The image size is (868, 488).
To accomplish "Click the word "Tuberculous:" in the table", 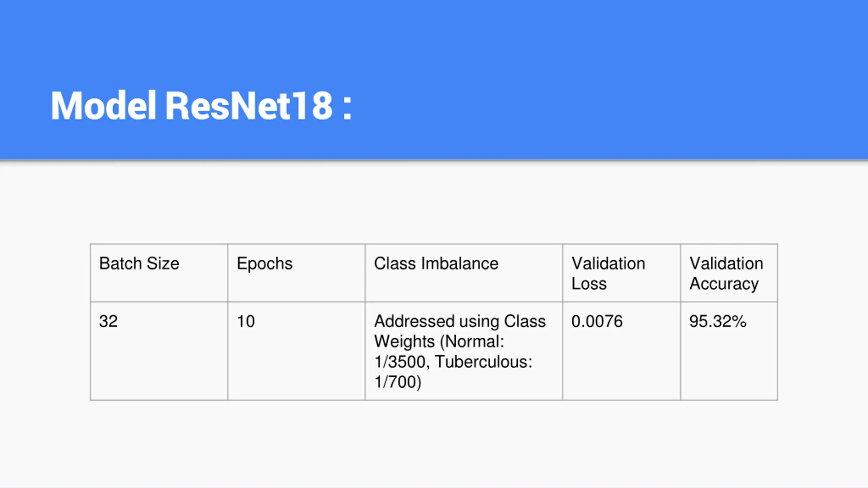I will (484, 362).
